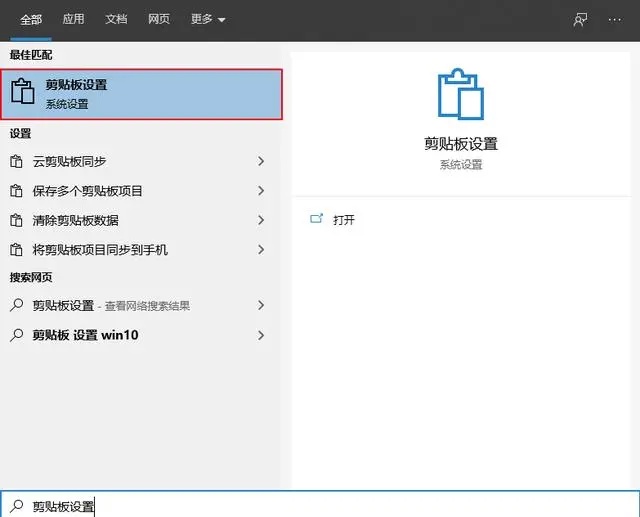Switch to the 应用 tab
Screen dimensions: 640x517
click(73, 19)
